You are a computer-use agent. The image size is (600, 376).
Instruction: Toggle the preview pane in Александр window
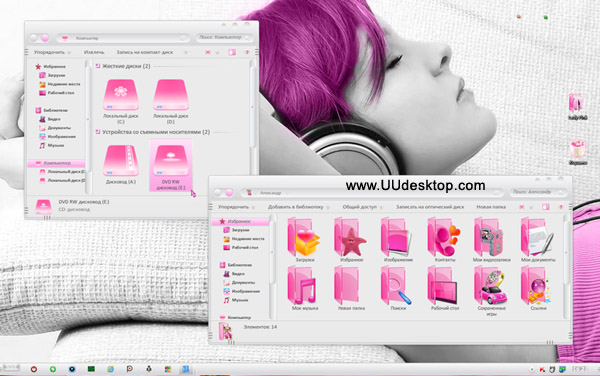pos(546,207)
